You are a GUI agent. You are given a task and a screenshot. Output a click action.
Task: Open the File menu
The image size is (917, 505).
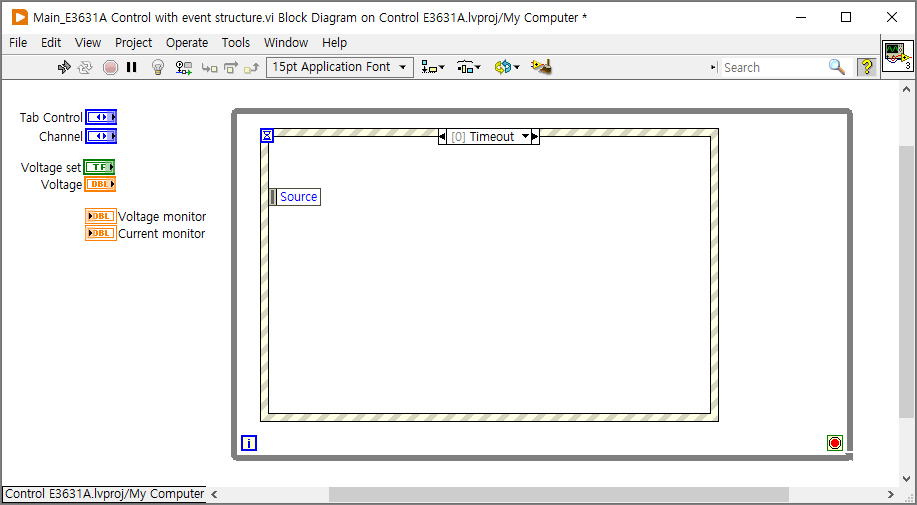tap(18, 43)
